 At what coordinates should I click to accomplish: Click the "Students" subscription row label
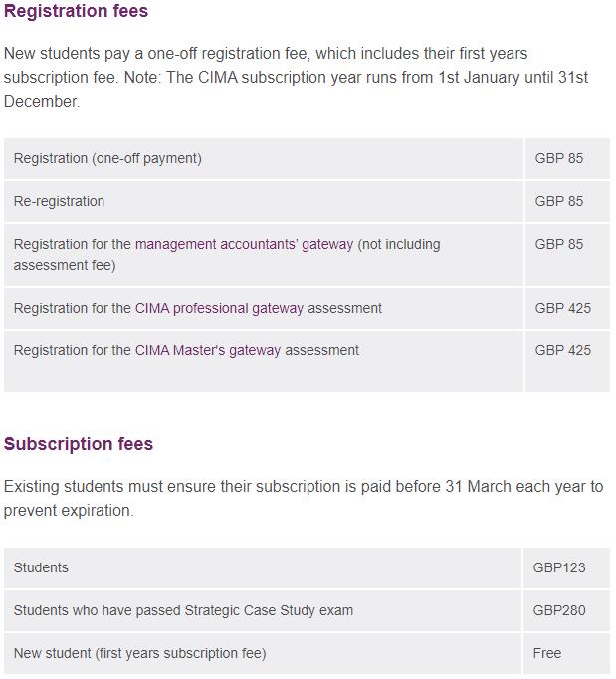coord(41,567)
